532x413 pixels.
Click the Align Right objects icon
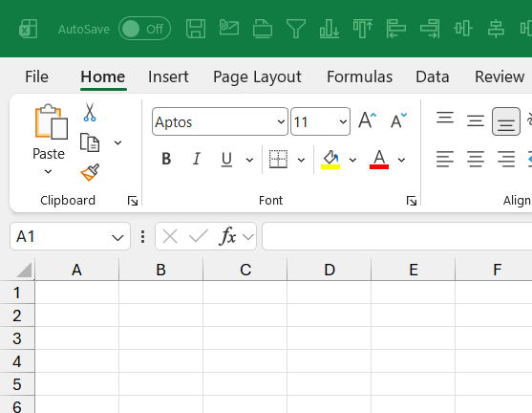[x=430, y=29]
